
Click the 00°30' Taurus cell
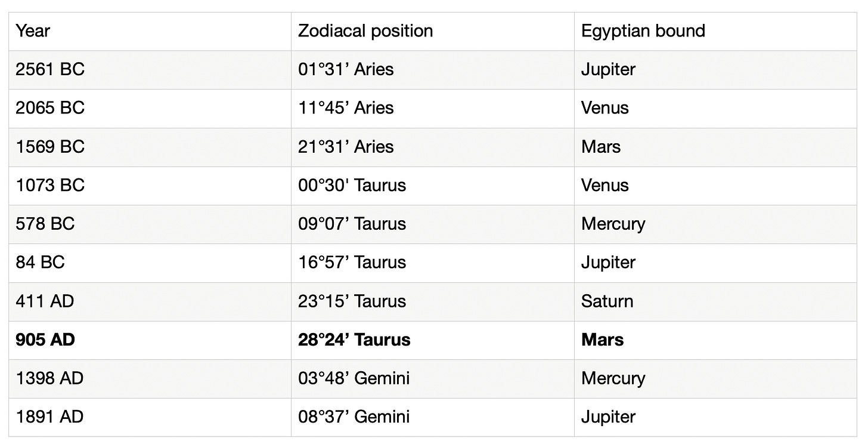click(433, 186)
